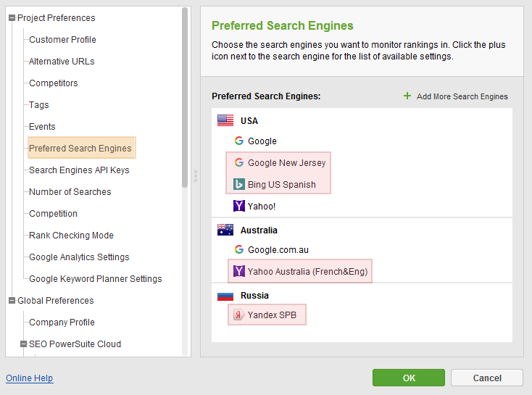Screen dimensions: 532x395
Task: Select the Google.com.au entry
Action: 278,250
